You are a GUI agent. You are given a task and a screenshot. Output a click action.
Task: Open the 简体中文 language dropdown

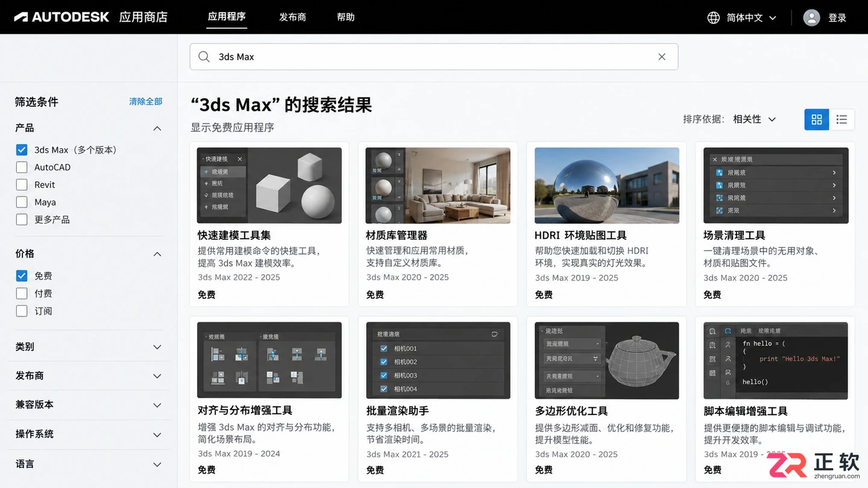click(x=752, y=17)
